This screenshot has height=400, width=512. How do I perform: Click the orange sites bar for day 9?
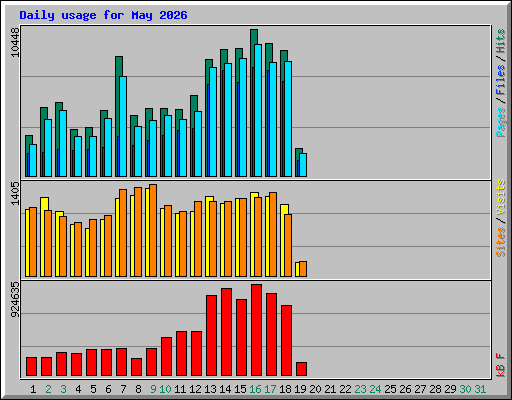pos(153,230)
